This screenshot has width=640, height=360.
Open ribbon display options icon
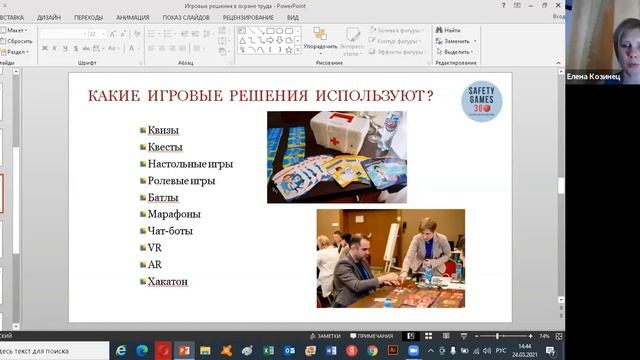pyautogui.click(x=517, y=5)
